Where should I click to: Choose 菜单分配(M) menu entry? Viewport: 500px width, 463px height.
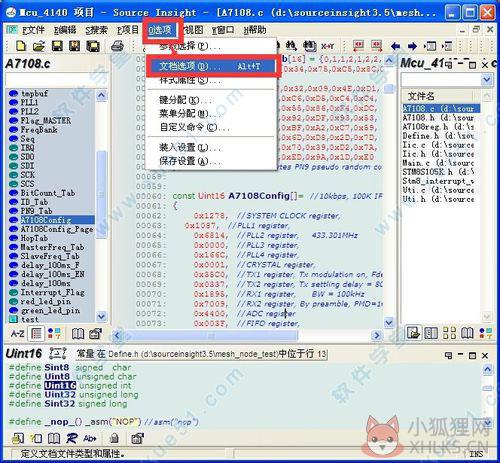pos(211,114)
